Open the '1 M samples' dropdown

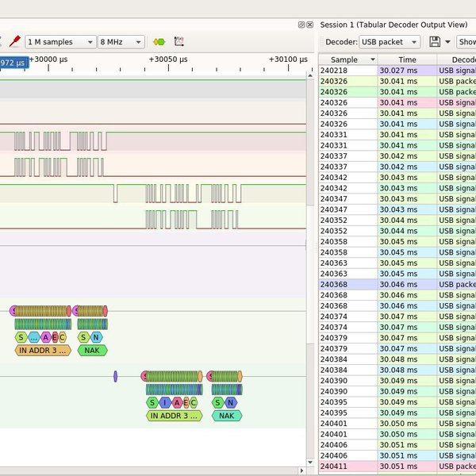click(x=60, y=41)
